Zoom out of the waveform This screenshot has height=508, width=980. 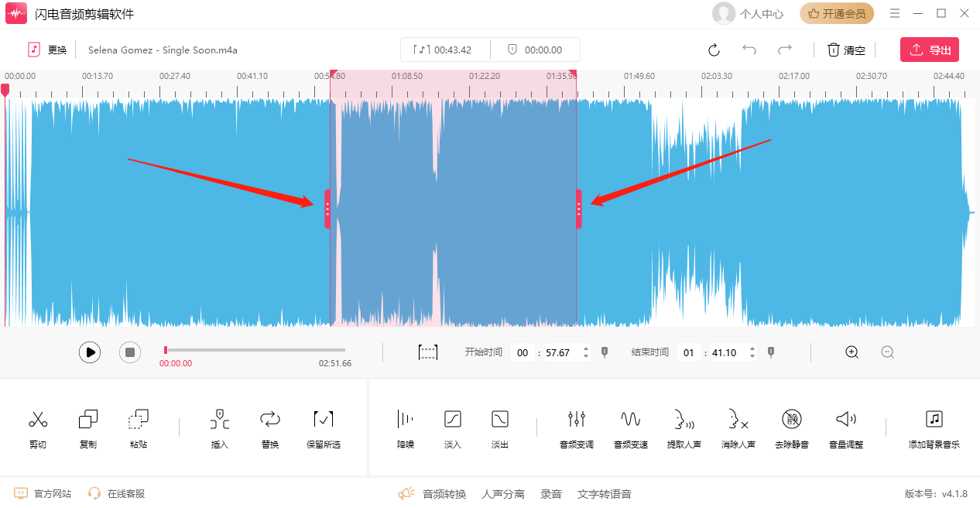click(x=888, y=352)
